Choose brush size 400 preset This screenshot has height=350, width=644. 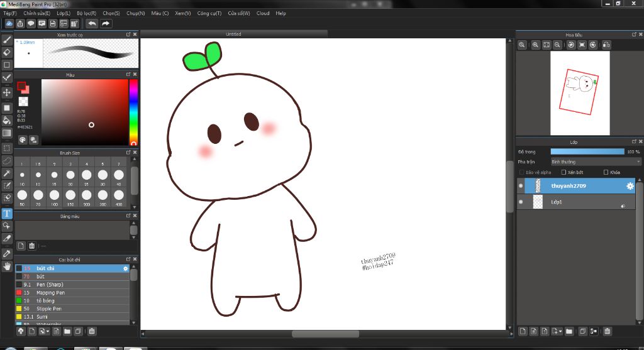coord(119,195)
